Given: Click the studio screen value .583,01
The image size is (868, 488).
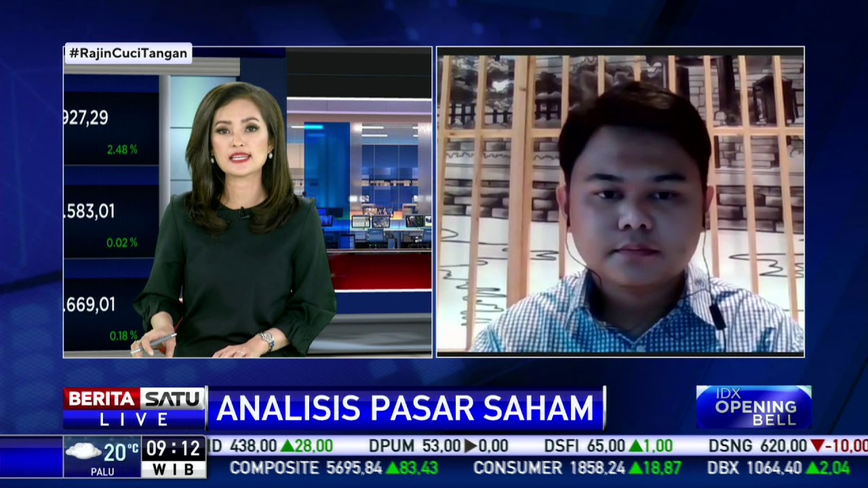Looking at the screenshot, I should [x=90, y=211].
